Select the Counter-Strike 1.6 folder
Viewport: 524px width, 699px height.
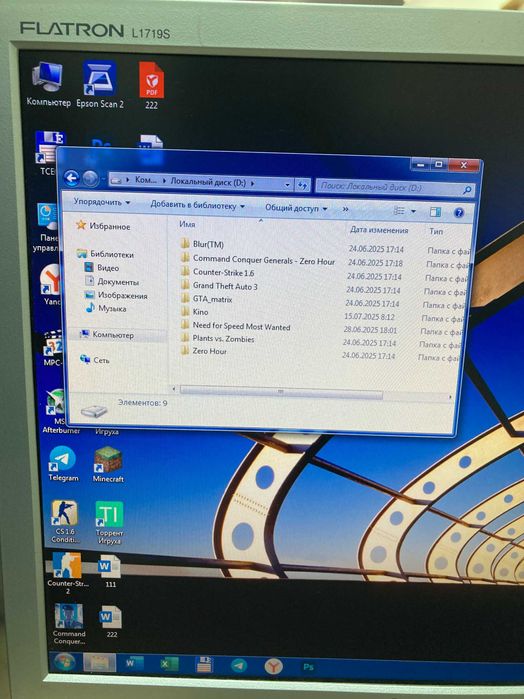tap(218, 272)
